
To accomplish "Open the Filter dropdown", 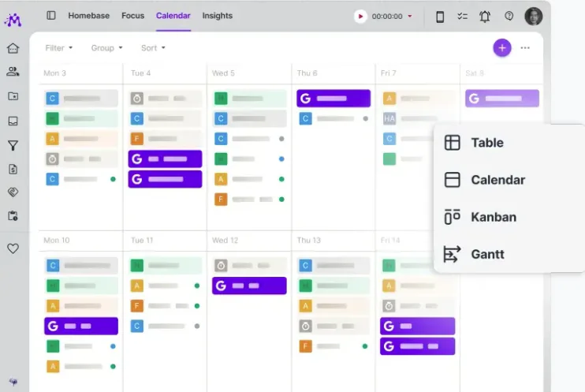I will (58, 48).
